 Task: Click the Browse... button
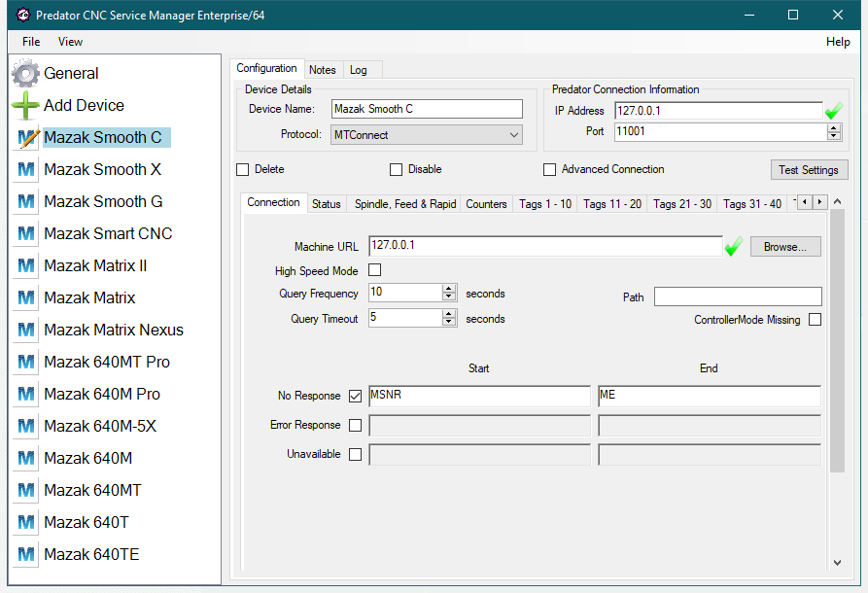[784, 247]
